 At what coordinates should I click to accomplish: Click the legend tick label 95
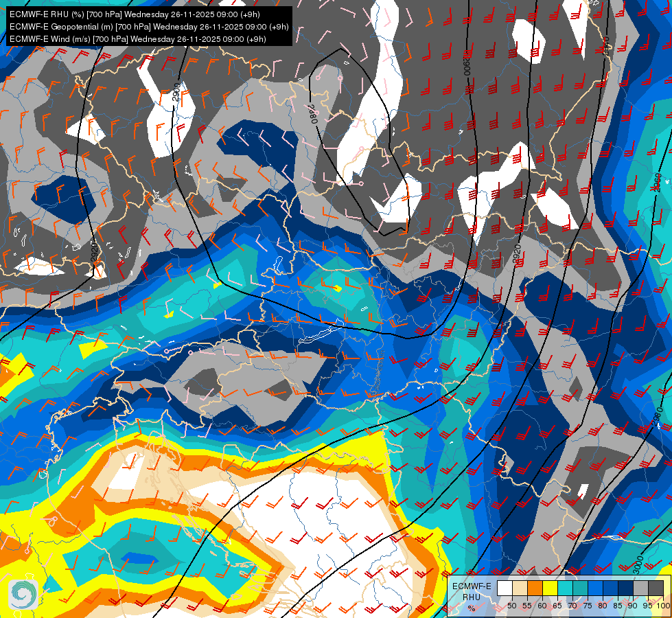647,606
